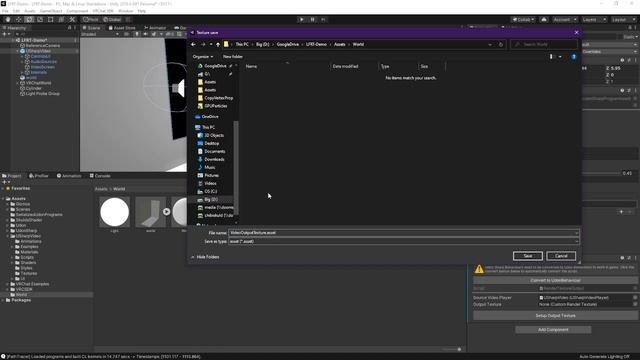
Task: Toggle Global handle rotation mode
Action: 112,20
